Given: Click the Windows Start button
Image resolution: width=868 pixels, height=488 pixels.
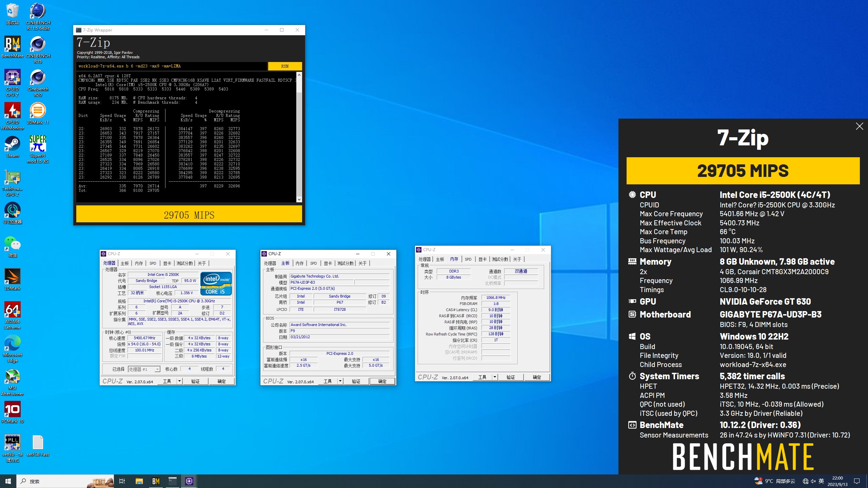Looking at the screenshot, I should (x=8, y=481).
